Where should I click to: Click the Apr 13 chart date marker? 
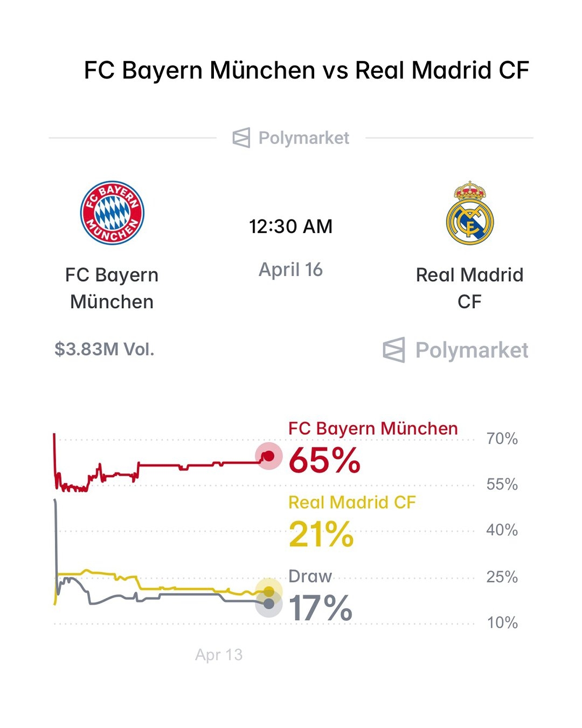tap(219, 655)
